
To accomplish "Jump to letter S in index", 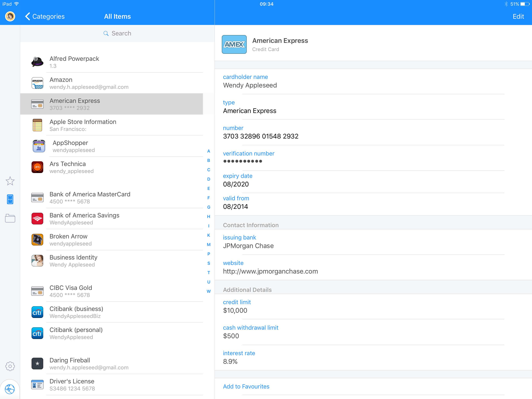I will 209,263.
